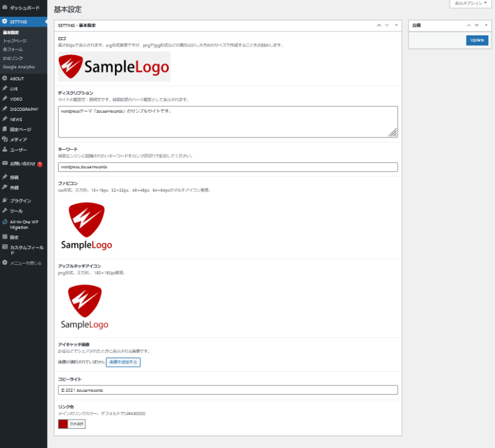495x448 pixels.
Task: Click the プラグイン plugins icon
Action: (x=5, y=200)
